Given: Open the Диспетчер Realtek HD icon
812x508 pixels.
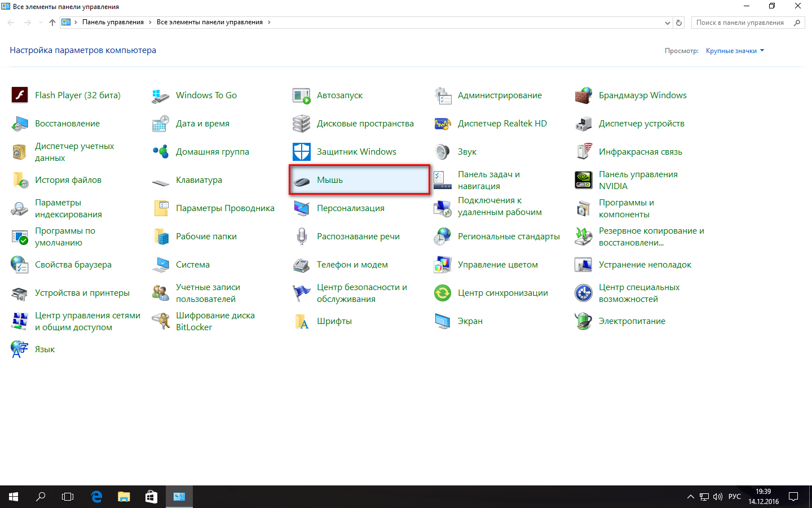Looking at the screenshot, I should 443,124.
